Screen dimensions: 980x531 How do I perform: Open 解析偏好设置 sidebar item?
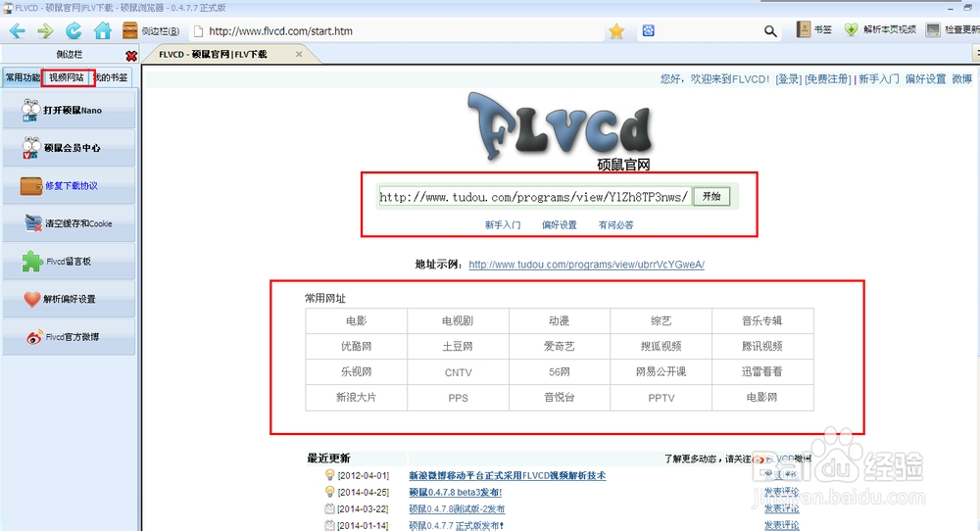69,299
